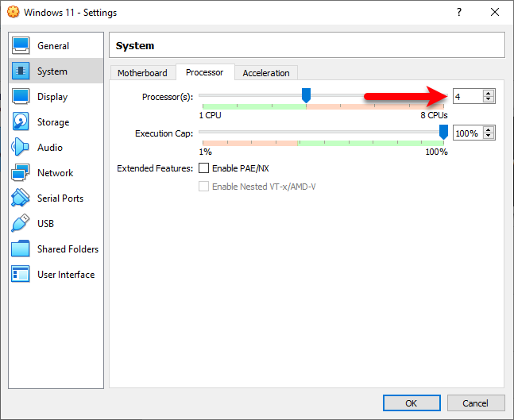Open the Display monitor icon
The width and height of the screenshot is (514, 420).
pyautogui.click(x=21, y=96)
